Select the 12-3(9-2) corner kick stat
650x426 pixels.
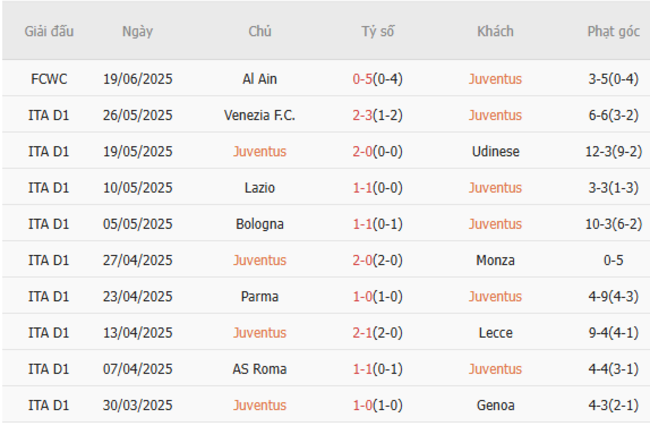click(613, 151)
